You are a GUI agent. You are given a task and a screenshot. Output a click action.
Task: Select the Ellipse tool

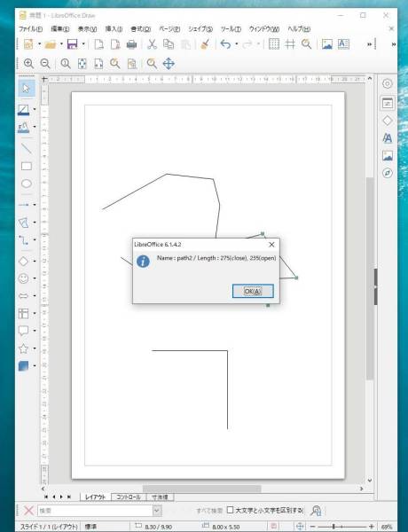click(x=27, y=184)
